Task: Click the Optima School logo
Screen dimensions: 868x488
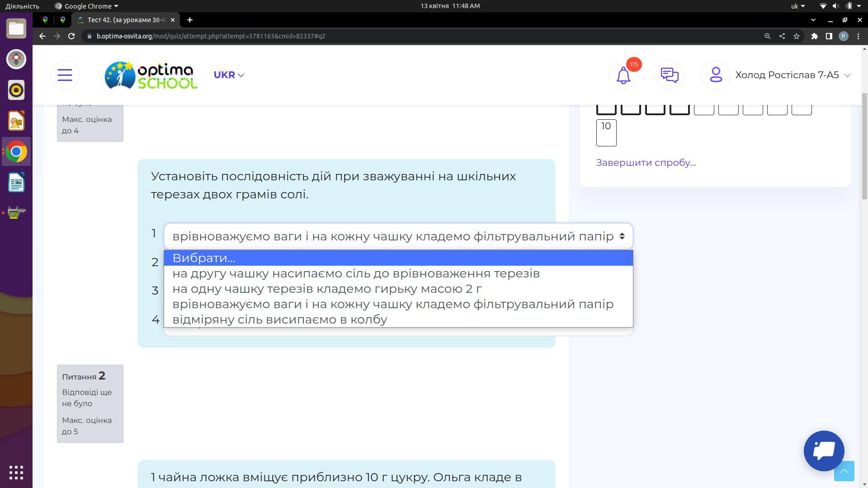Action: (x=151, y=75)
